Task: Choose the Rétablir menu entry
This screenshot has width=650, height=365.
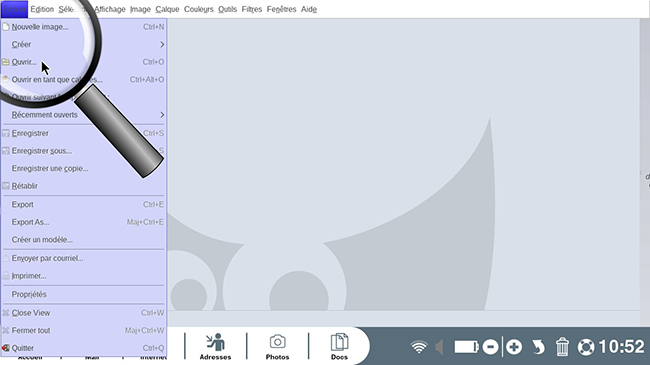Action: click(83, 186)
